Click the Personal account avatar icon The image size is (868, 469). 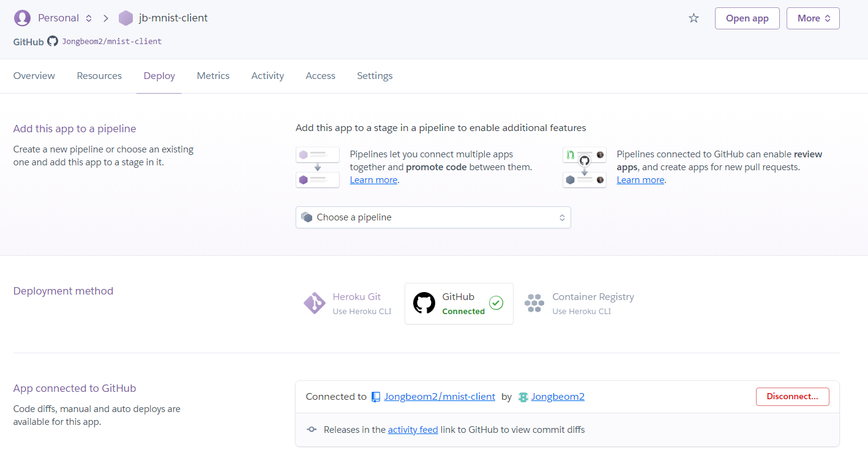coord(23,18)
